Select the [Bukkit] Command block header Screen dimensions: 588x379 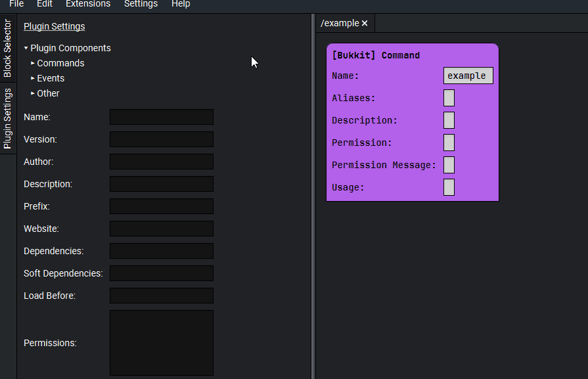[376, 55]
